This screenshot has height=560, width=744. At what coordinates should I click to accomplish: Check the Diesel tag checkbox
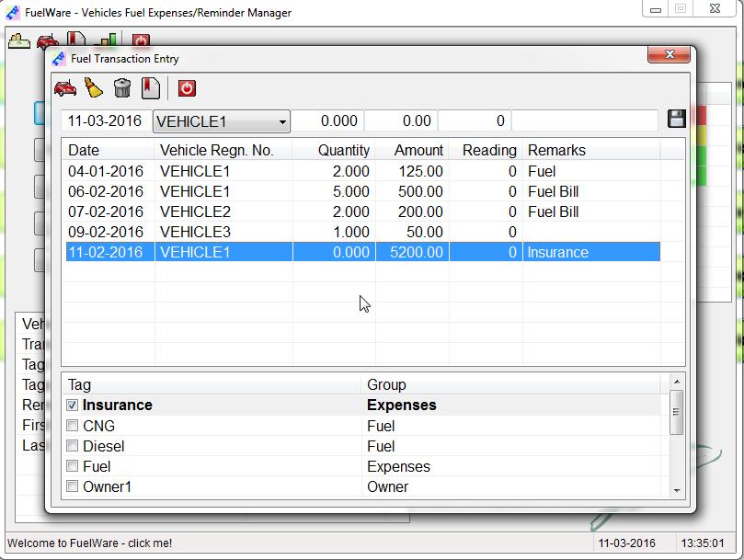pos(72,446)
